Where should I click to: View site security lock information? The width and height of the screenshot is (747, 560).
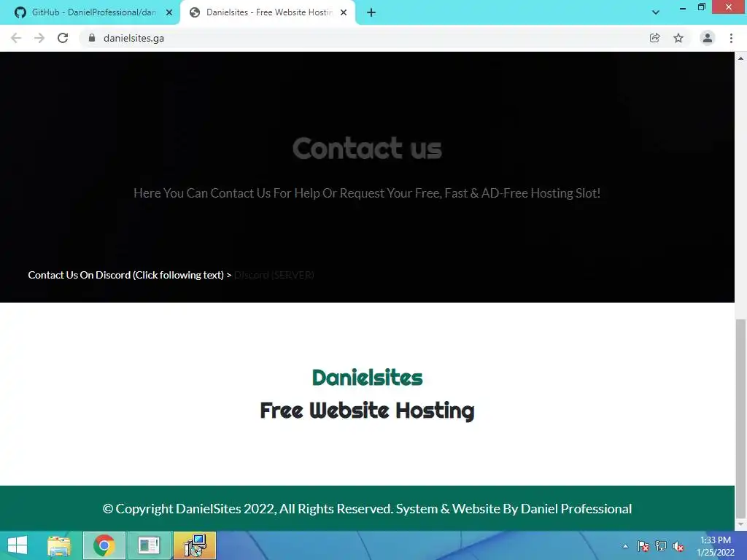(x=92, y=38)
